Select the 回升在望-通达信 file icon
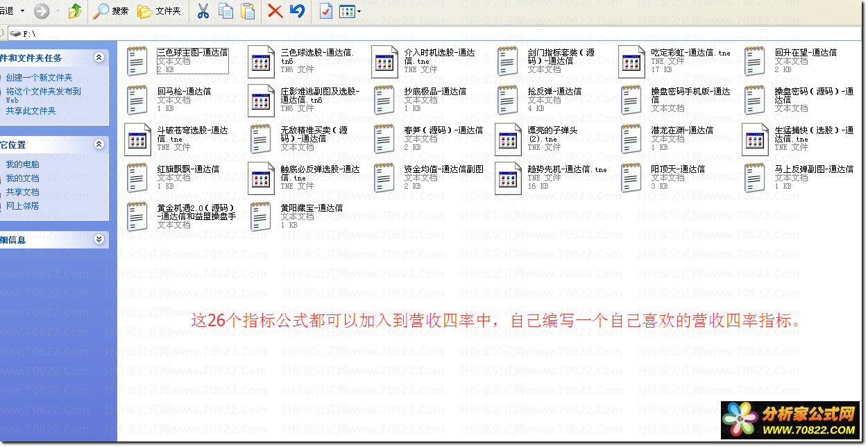 click(756, 61)
